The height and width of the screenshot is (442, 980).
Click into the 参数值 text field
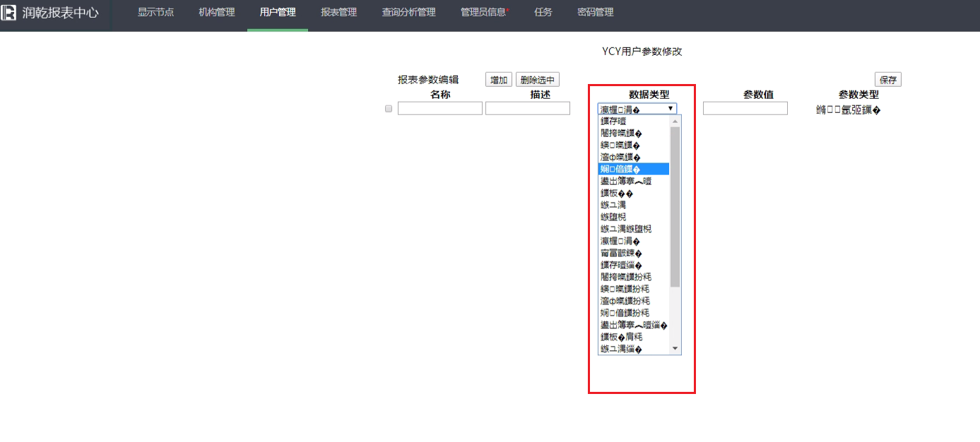pos(745,109)
